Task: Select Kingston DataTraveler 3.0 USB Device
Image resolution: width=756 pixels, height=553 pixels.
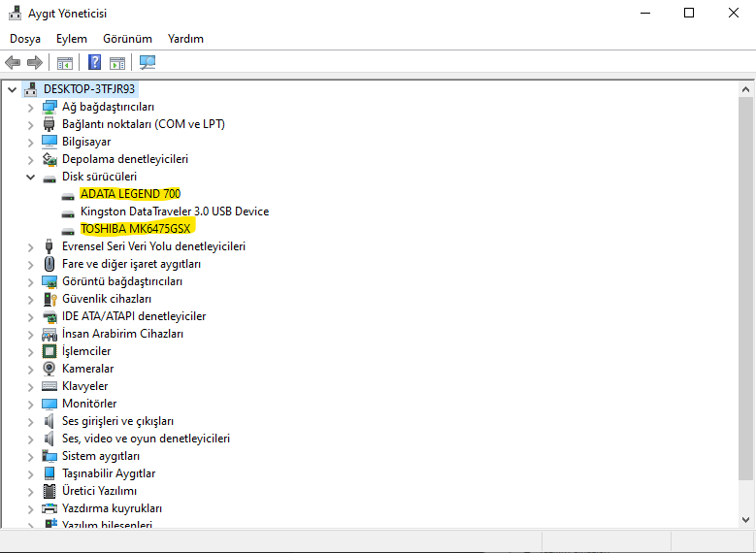Action: (175, 211)
